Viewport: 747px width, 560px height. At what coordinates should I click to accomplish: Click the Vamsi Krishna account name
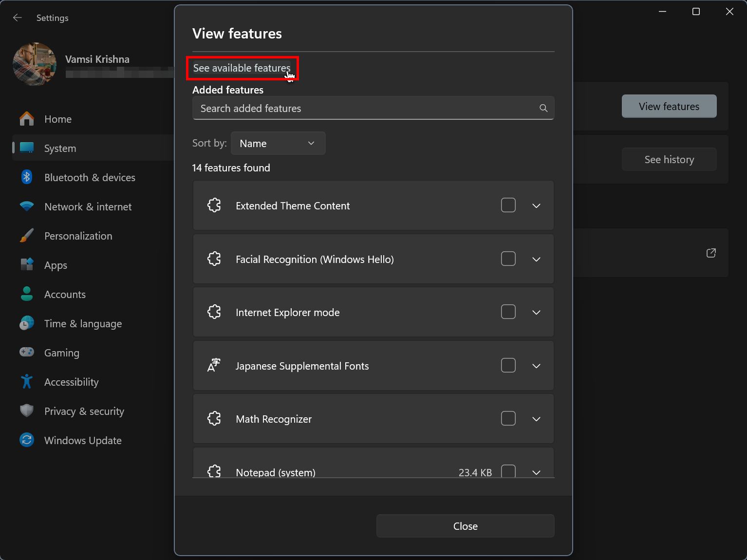[x=97, y=59]
